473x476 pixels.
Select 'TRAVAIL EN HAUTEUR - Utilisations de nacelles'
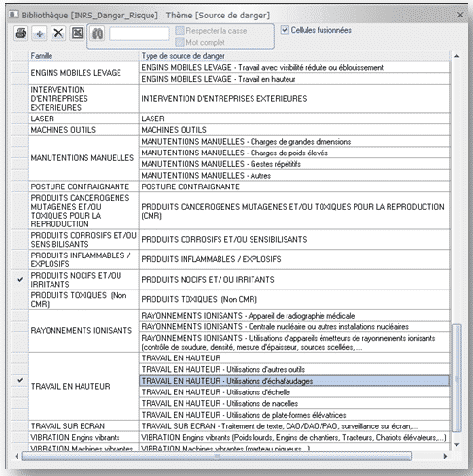click(x=294, y=403)
